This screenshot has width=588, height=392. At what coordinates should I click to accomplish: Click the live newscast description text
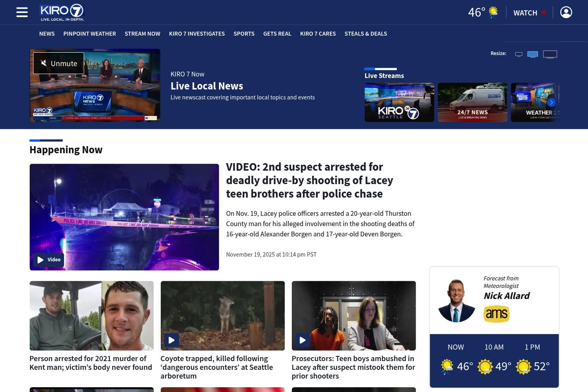pos(243,97)
